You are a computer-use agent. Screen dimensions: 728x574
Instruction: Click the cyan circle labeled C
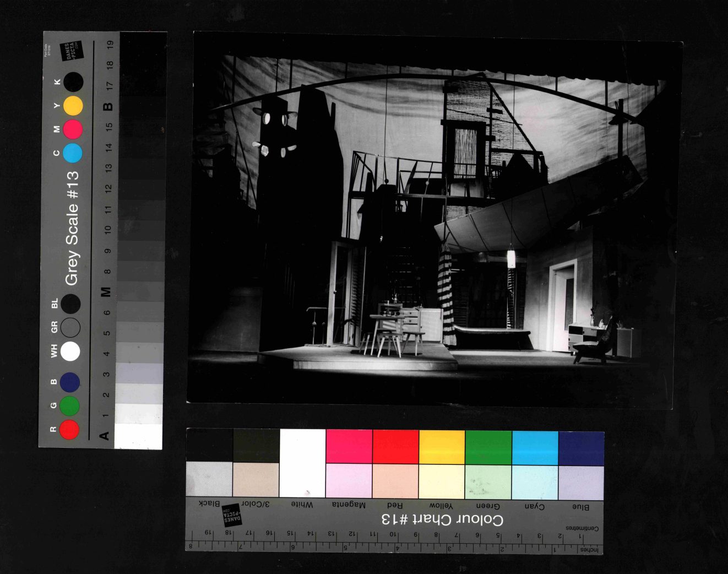(x=73, y=153)
